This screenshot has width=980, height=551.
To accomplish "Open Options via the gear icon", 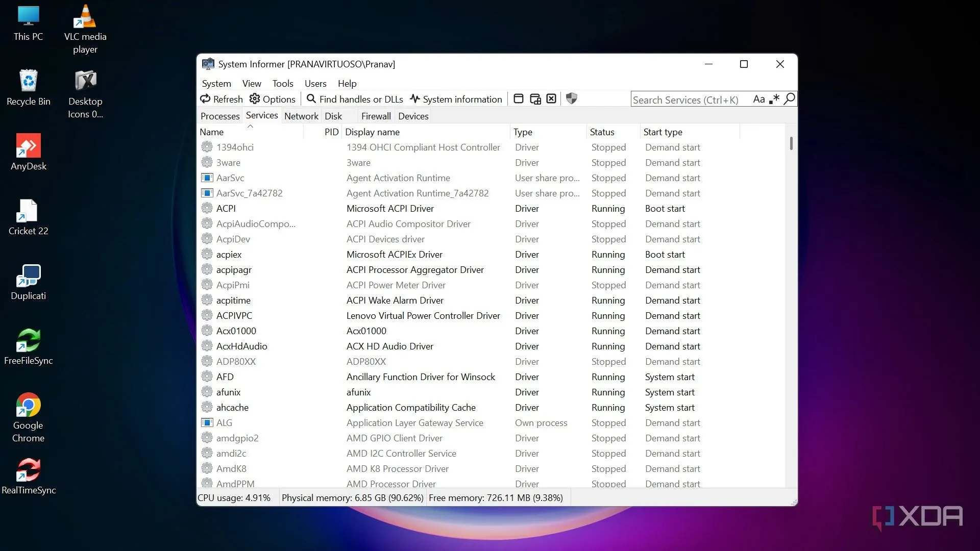I will 255,99.
